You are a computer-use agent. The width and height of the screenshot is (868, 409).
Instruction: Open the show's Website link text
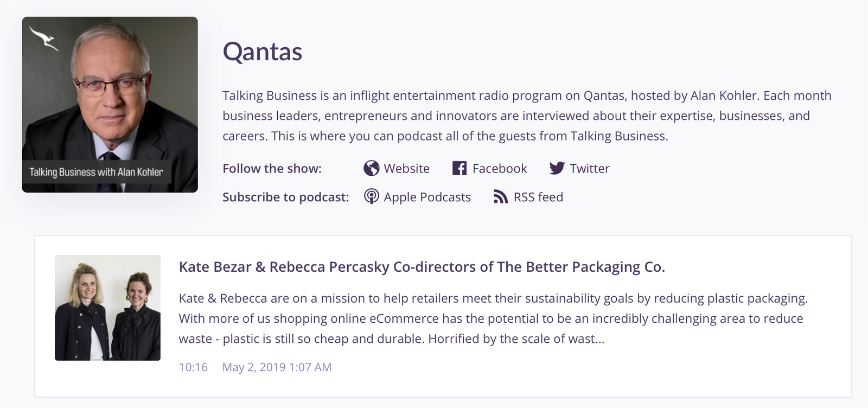pyautogui.click(x=406, y=168)
